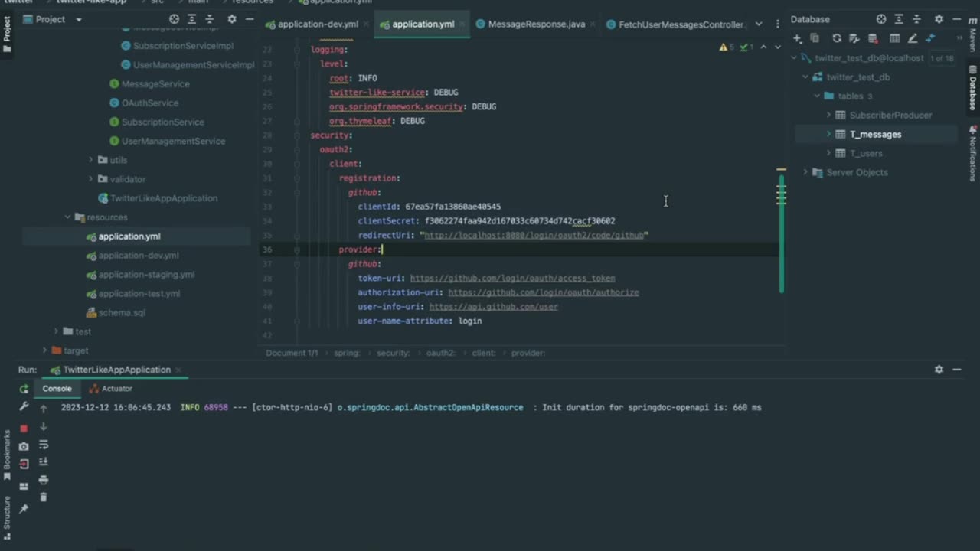Hide the Database tool window
Screen dimensions: 980x551
click(957, 19)
